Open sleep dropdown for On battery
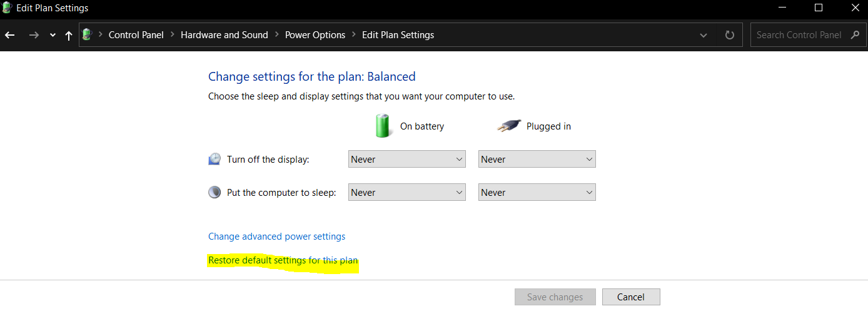 click(406, 193)
